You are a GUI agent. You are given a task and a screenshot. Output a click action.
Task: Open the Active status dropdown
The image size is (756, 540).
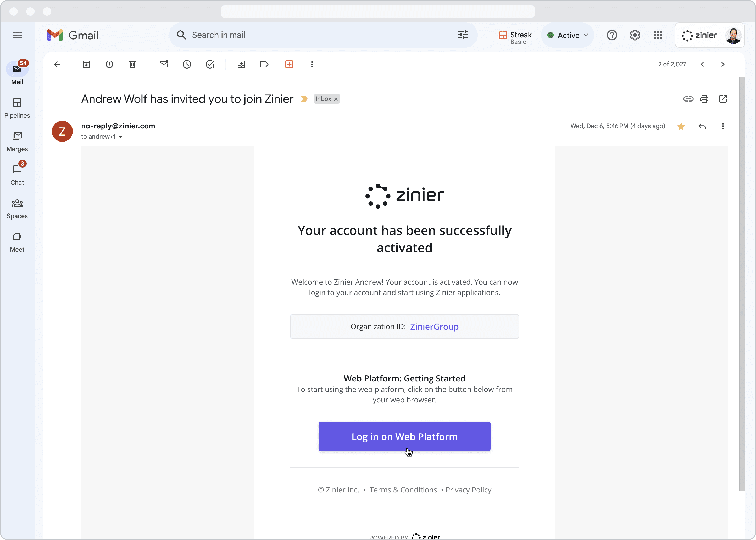coord(568,35)
